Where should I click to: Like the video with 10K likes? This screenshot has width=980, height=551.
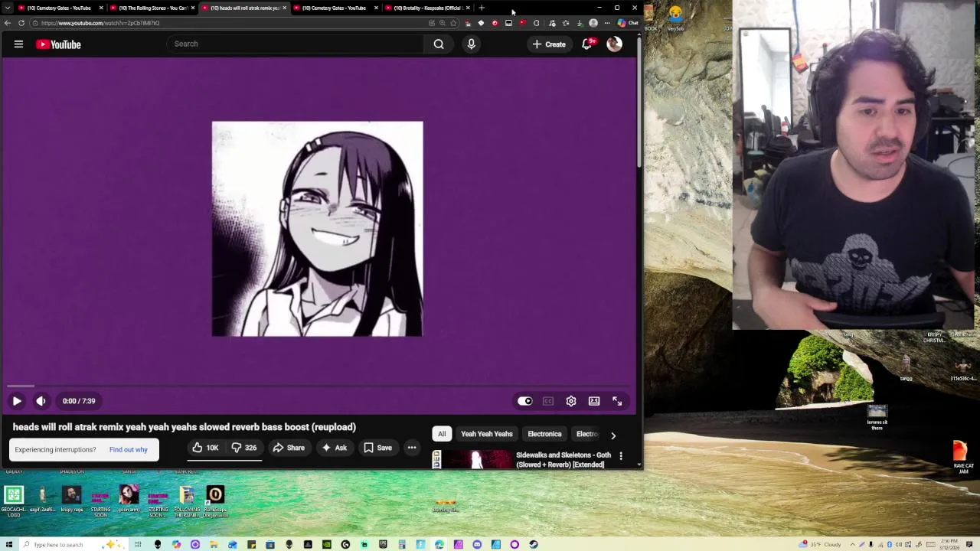coord(205,448)
